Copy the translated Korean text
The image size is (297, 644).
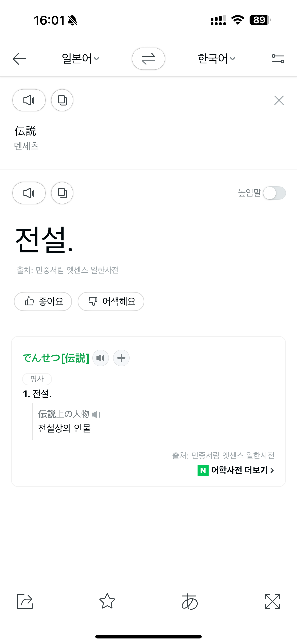click(x=62, y=193)
